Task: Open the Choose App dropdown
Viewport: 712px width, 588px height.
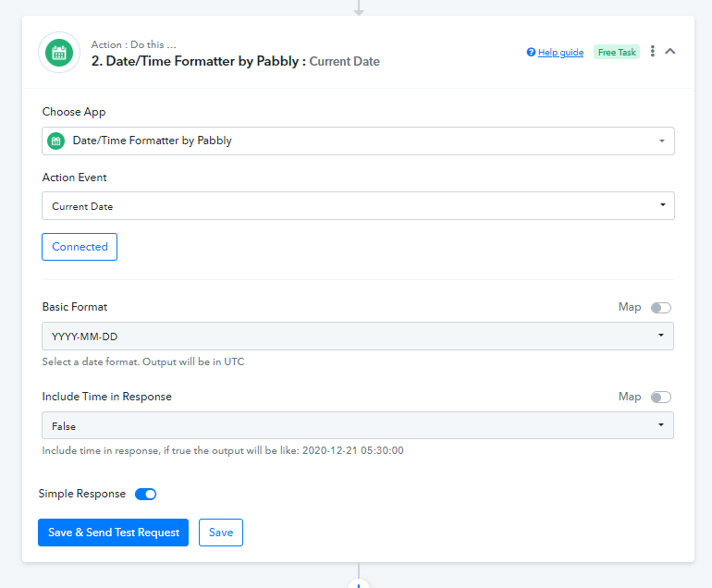Action: pyautogui.click(x=358, y=141)
